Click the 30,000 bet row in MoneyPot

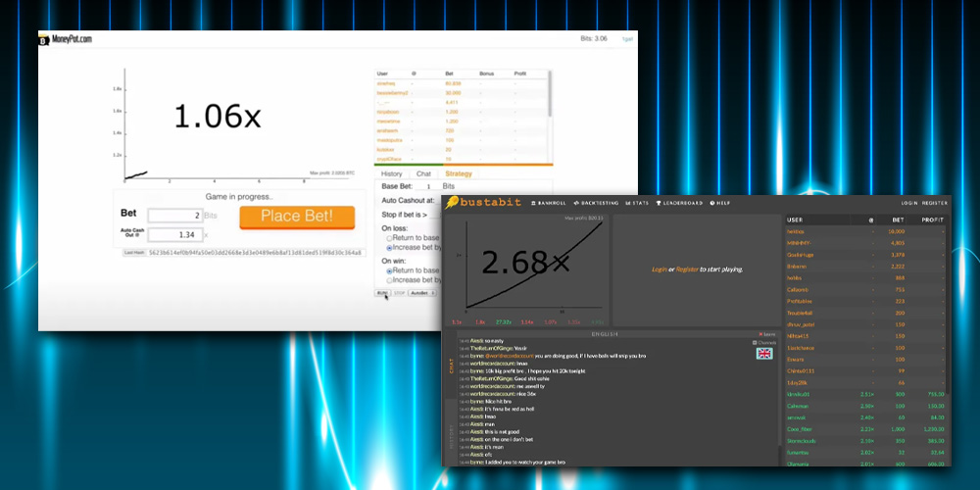[x=462, y=92]
